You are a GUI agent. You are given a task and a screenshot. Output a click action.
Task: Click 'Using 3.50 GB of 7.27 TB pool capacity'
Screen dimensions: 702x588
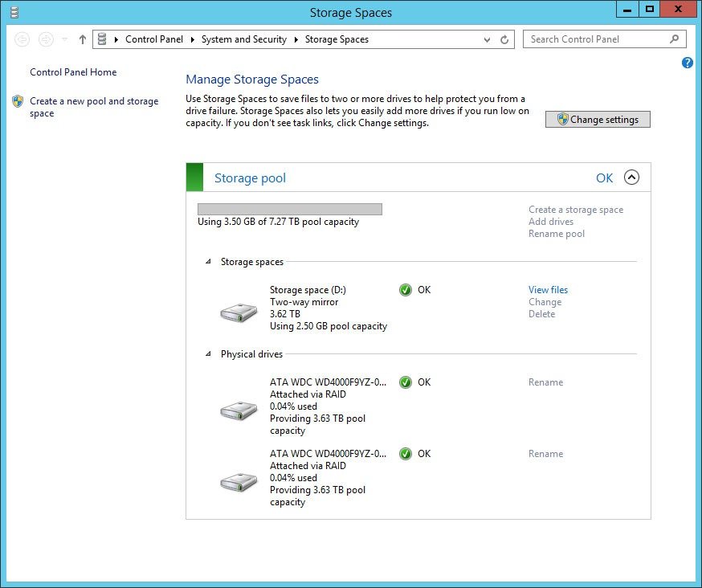click(x=279, y=222)
